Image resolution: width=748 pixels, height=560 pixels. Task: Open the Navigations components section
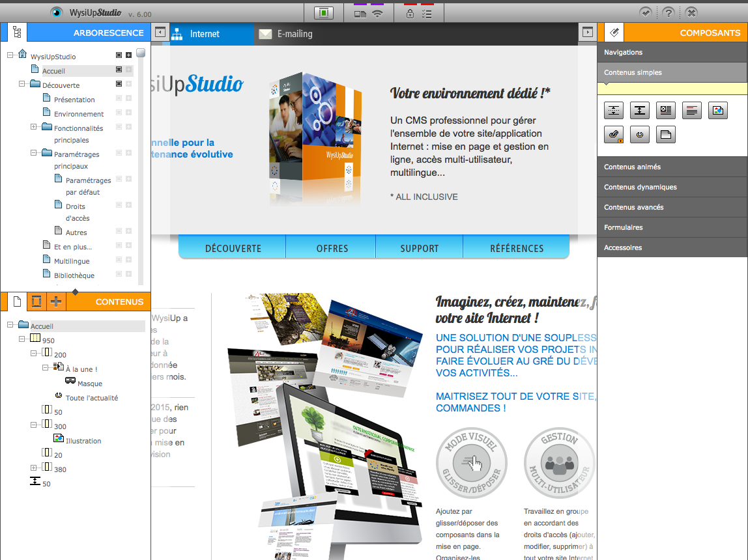coord(672,53)
